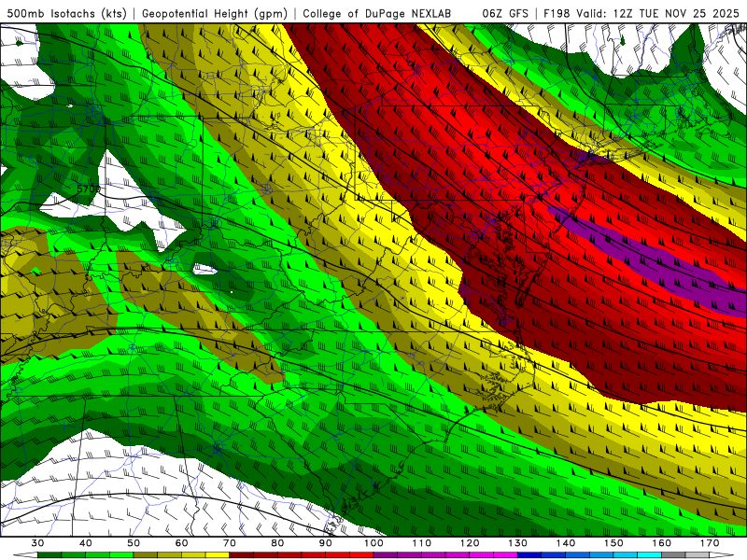Click the white arrow at colorbar's right end
This screenshot has height=560, width=747.
coord(722,554)
